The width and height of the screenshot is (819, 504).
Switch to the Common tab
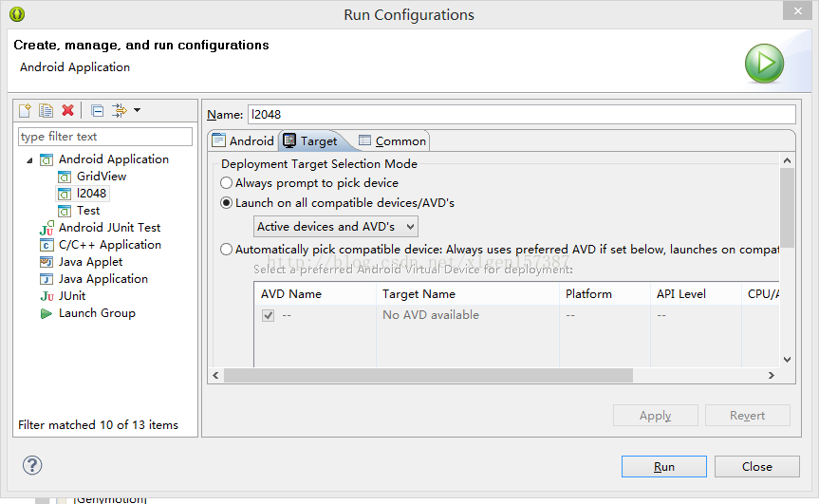[392, 141]
